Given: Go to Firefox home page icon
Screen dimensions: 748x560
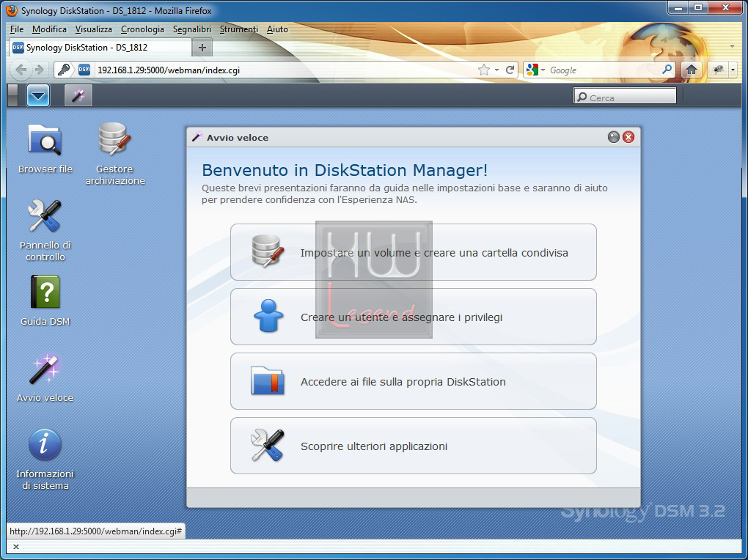Looking at the screenshot, I should point(692,70).
